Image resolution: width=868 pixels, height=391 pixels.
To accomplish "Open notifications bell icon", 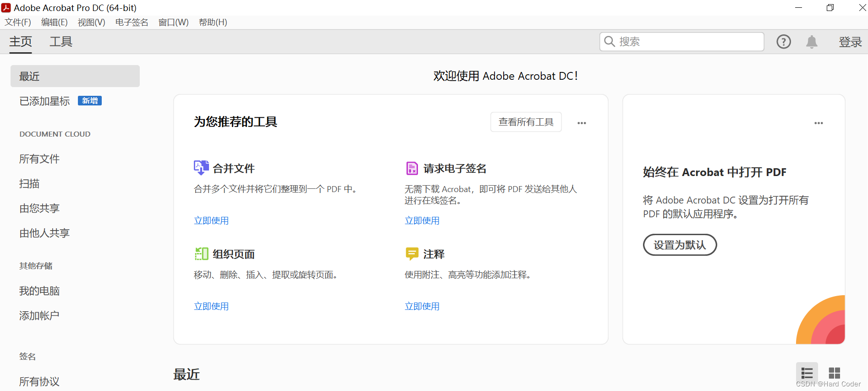I will (x=812, y=42).
